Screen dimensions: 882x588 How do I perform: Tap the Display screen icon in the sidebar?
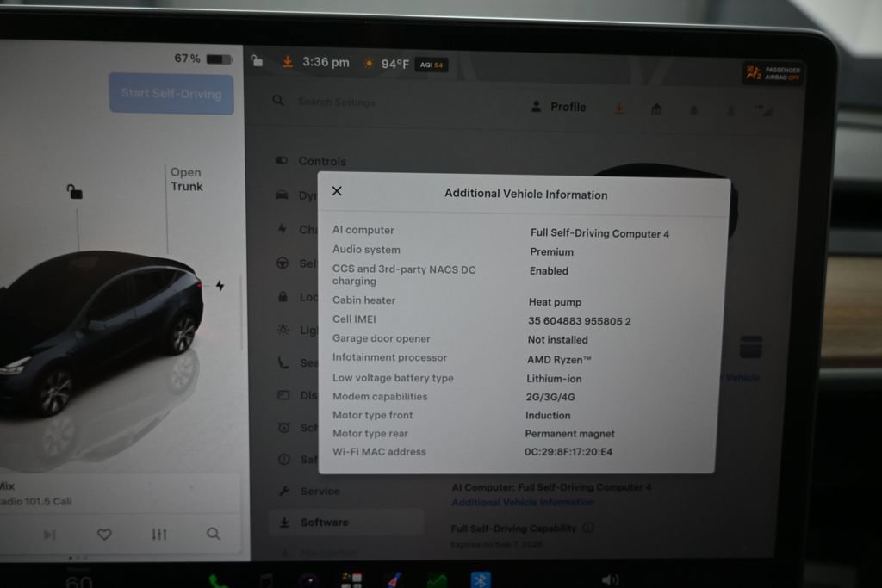click(x=283, y=395)
